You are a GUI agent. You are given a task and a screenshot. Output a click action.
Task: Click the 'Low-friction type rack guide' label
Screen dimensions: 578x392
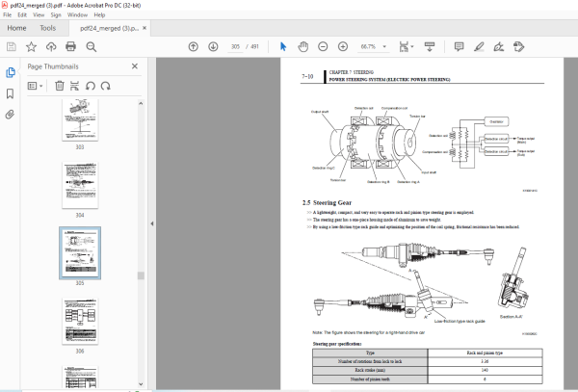[460, 322]
